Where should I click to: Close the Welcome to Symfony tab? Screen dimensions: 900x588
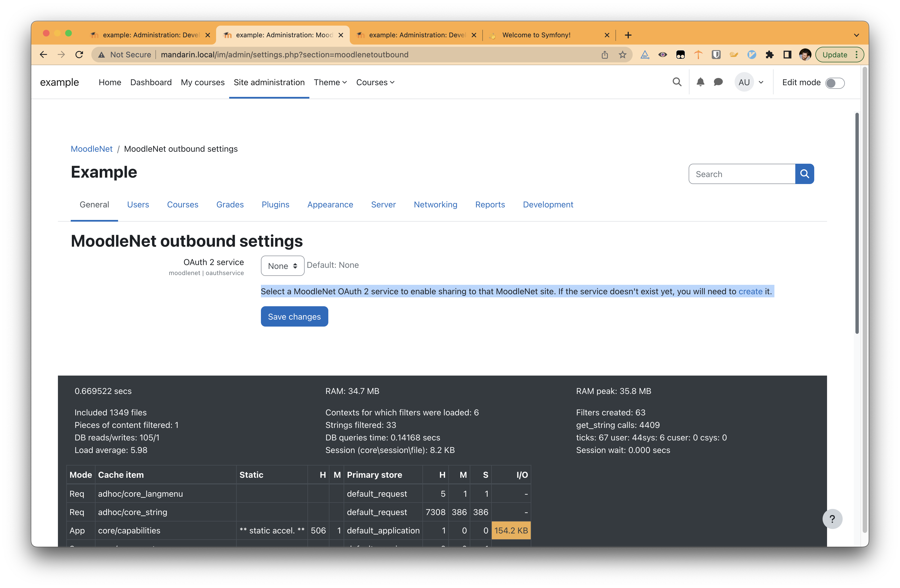tap(606, 35)
